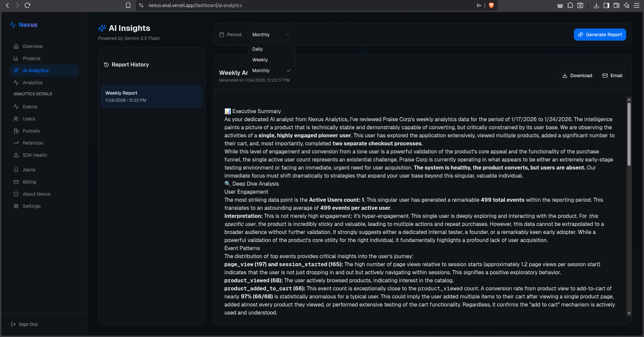The height and width of the screenshot is (337, 644).
Task: Select the checked Monthly option in the list
Action: point(271,70)
